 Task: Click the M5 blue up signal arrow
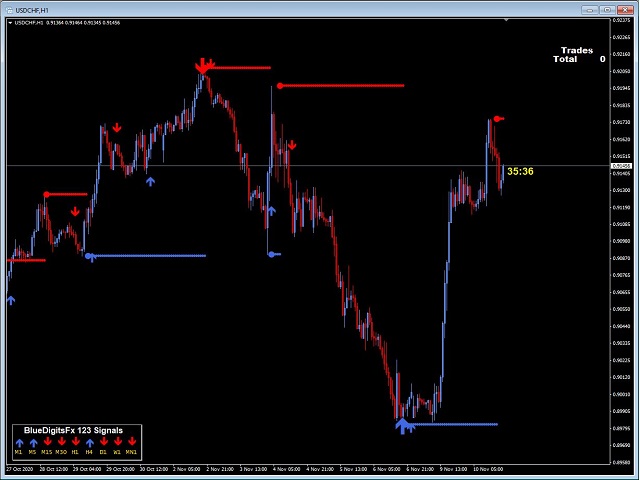[33, 442]
